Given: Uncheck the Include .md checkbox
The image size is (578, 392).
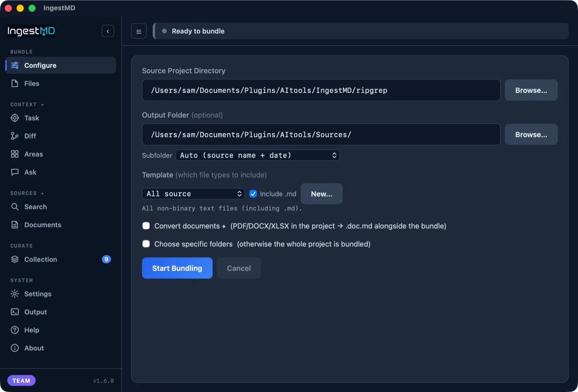Looking at the screenshot, I should (253, 194).
